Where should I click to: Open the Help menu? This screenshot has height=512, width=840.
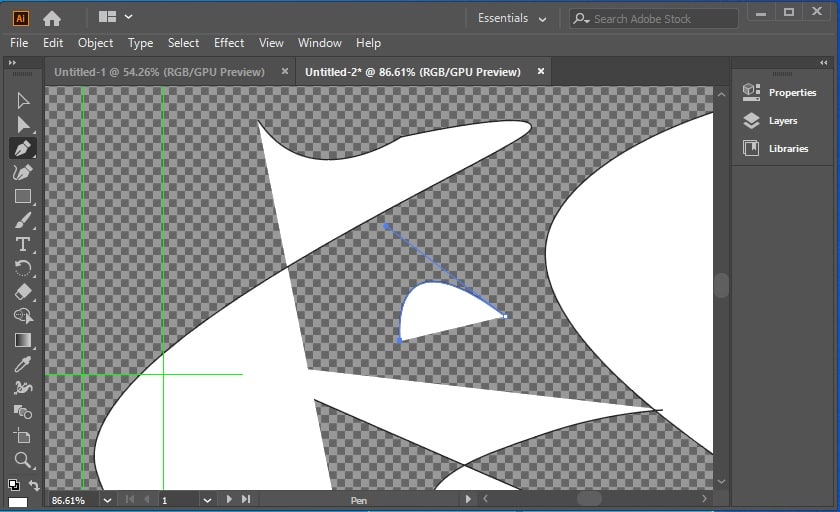[x=369, y=43]
